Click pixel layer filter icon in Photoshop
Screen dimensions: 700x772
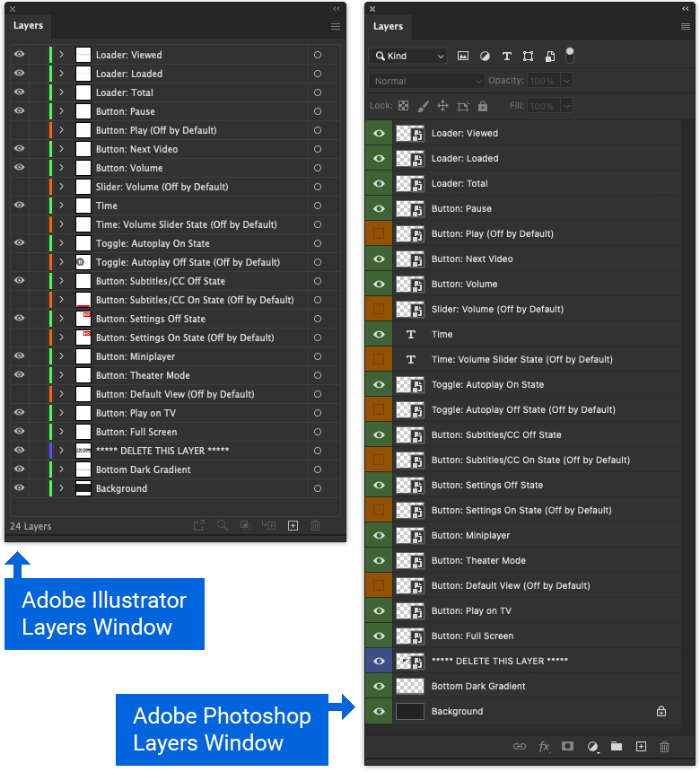coord(463,57)
